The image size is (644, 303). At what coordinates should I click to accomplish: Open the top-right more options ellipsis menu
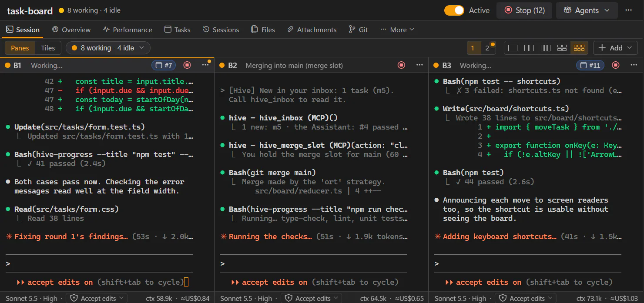coord(628,10)
